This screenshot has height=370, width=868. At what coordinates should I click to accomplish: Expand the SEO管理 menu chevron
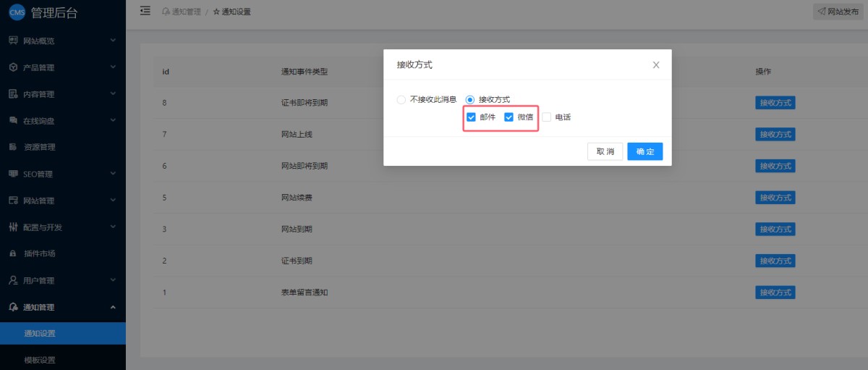tap(113, 174)
